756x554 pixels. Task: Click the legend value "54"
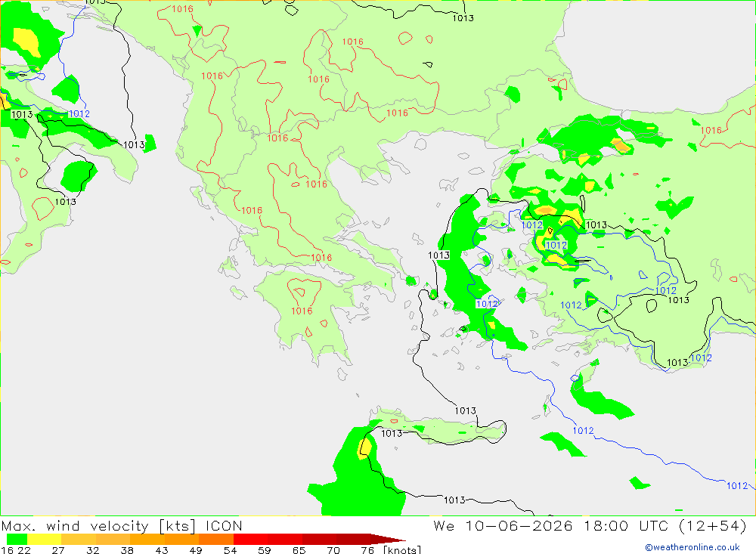(230, 550)
